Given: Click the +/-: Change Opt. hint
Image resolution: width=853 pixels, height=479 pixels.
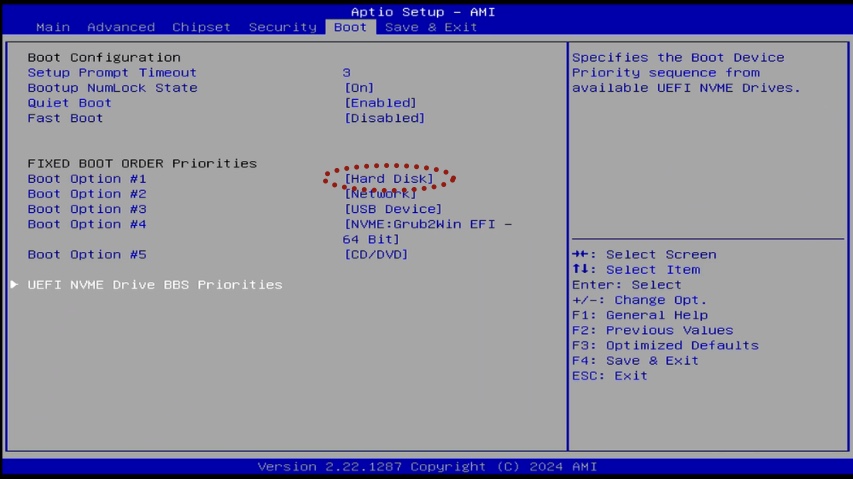Looking at the screenshot, I should pyautogui.click(x=639, y=300).
